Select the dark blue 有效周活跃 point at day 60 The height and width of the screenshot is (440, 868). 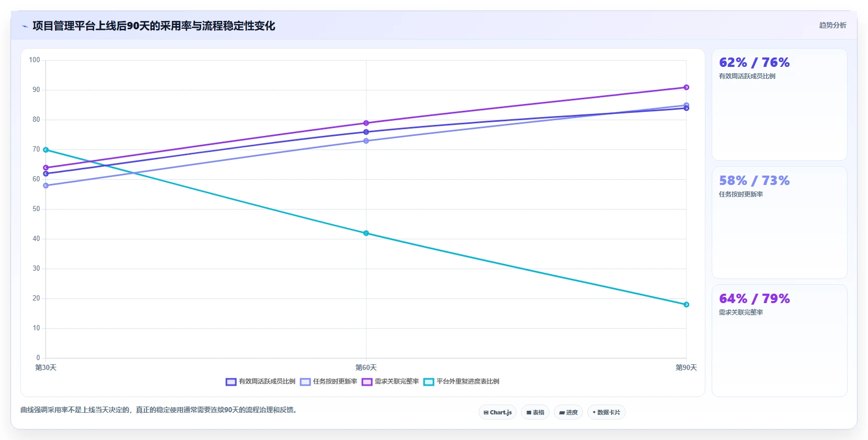tap(366, 132)
